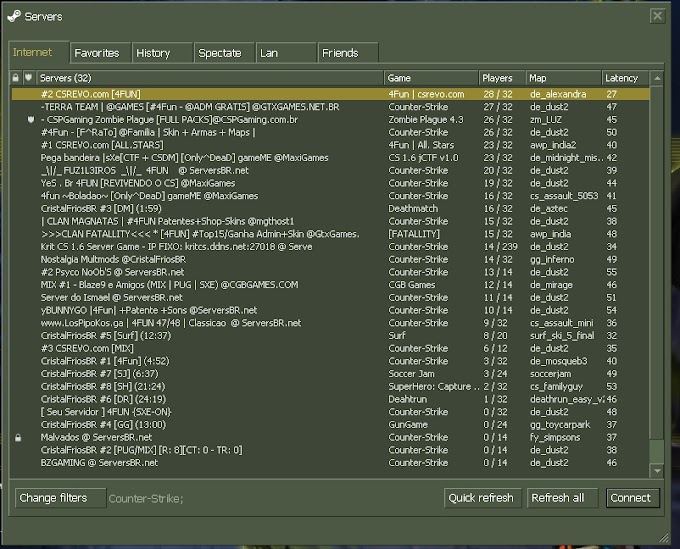
Task: Open the Friends tab
Action: pyautogui.click(x=348, y=53)
